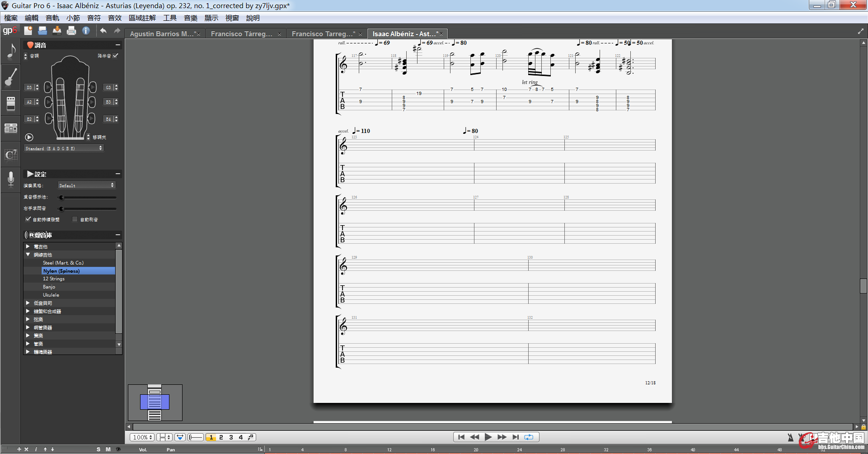Toggle loop playback
The width and height of the screenshot is (868, 454).
point(529,437)
